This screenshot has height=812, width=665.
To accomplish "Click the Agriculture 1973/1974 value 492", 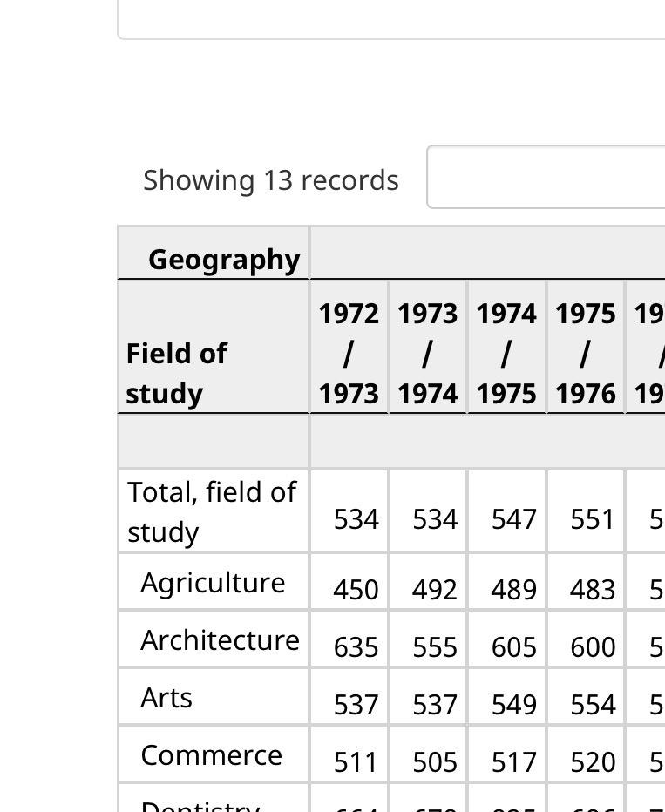I will pos(435,590).
